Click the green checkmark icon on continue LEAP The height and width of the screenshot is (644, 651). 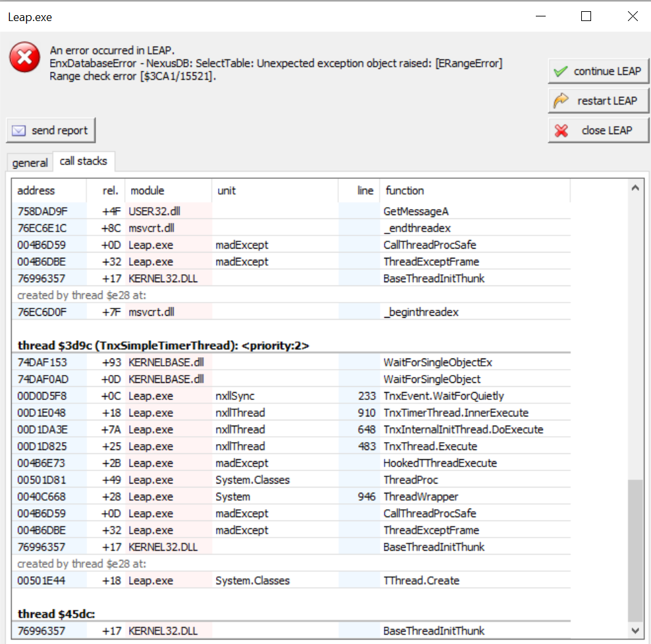click(560, 71)
